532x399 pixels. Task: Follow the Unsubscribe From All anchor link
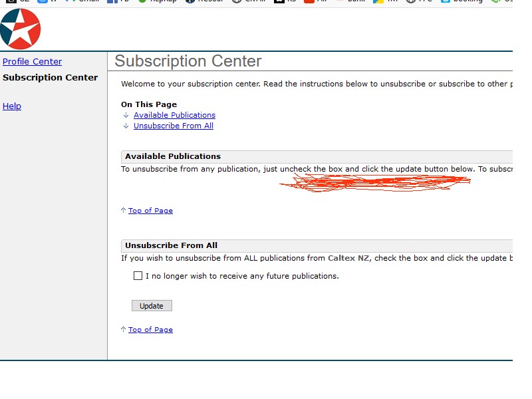pos(173,126)
